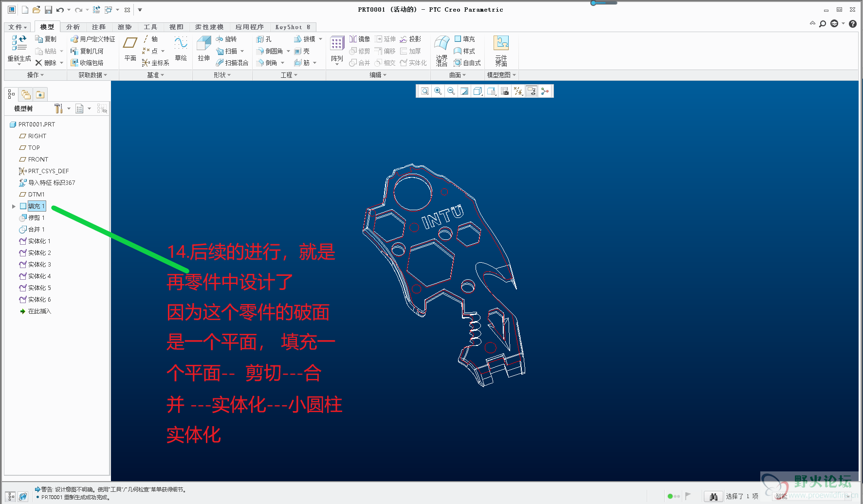Screen dimensions: 863x504
Task: Open the 曲面 group dropdown
Action: point(458,75)
